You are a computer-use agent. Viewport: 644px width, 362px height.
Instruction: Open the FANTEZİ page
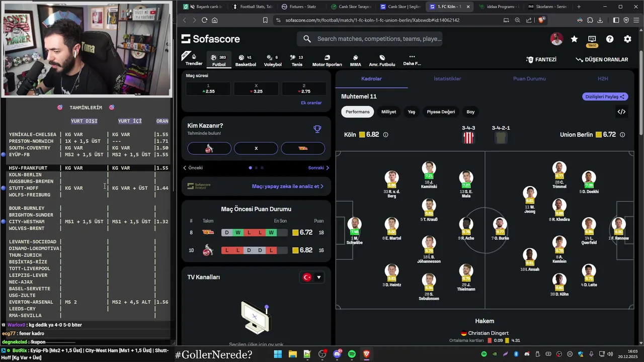(541, 59)
